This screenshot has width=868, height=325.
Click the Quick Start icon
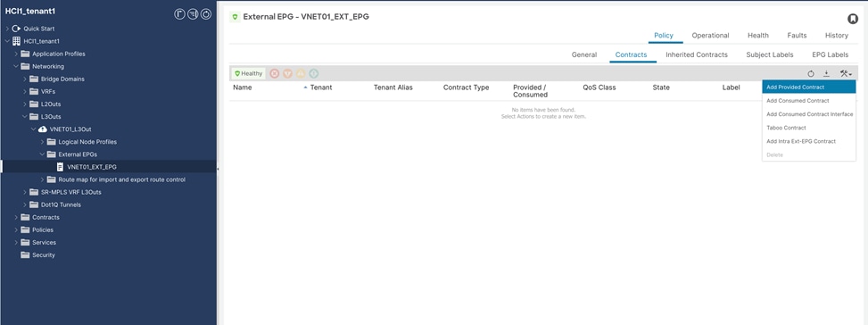(x=16, y=29)
